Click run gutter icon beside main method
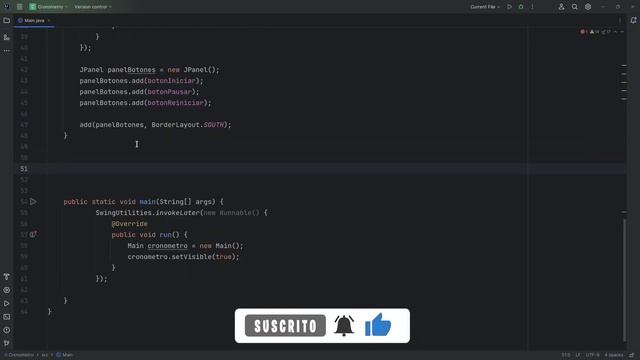 click(x=33, y=202)
